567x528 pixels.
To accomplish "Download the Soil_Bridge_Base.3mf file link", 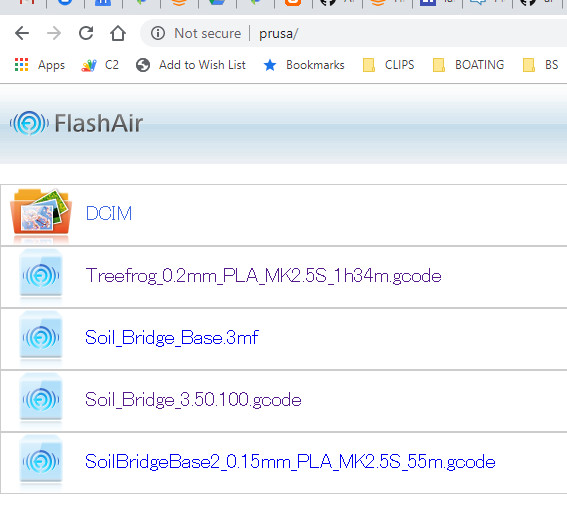I will coord(172,338).
